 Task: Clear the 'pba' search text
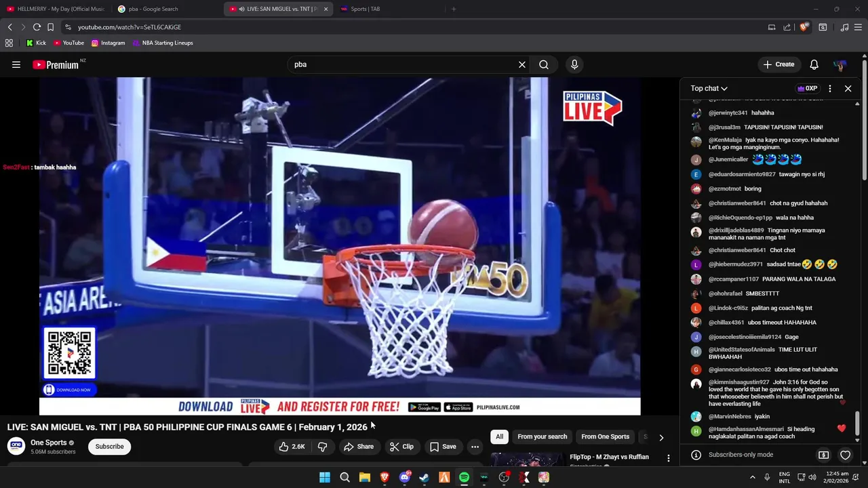(521, 64)
